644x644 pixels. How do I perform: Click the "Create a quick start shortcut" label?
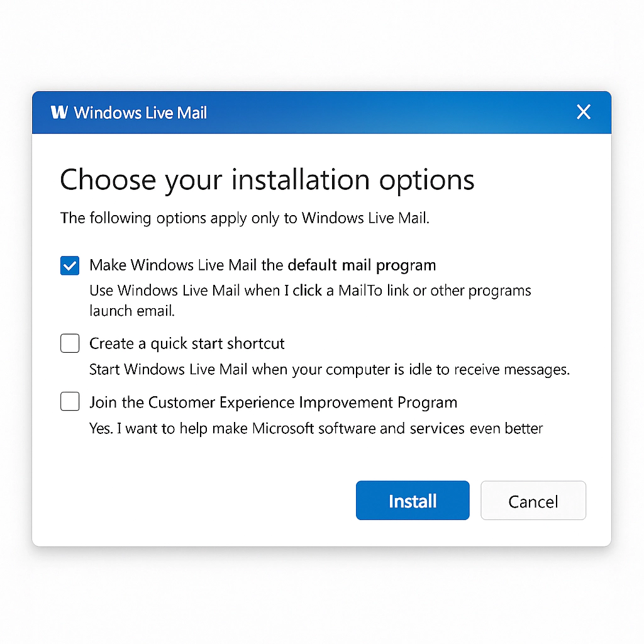pyautogui.click(x=187, y=343)
